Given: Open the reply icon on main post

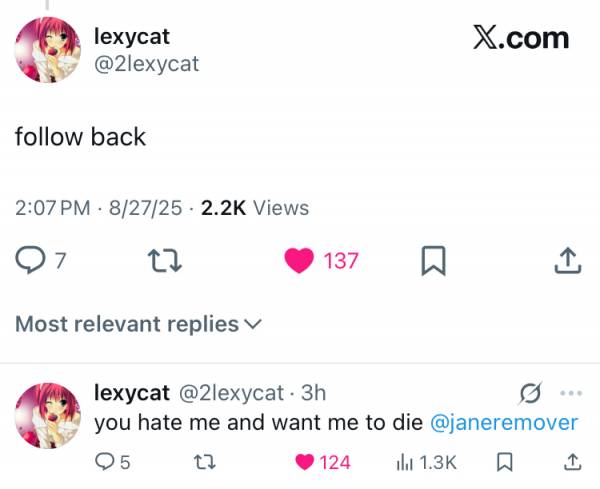Looking at the screenshot, I should [x=30, y=260].
